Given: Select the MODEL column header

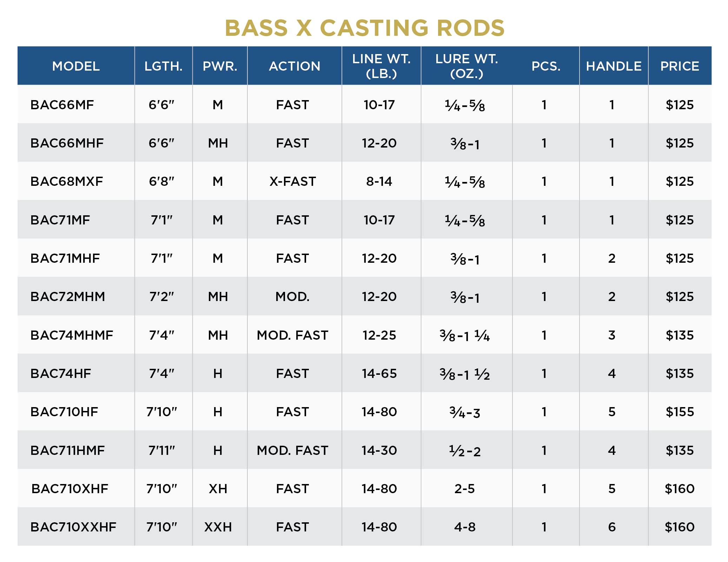Looking at the screenshot, I should pyautogui.click(x=76, y=66).
